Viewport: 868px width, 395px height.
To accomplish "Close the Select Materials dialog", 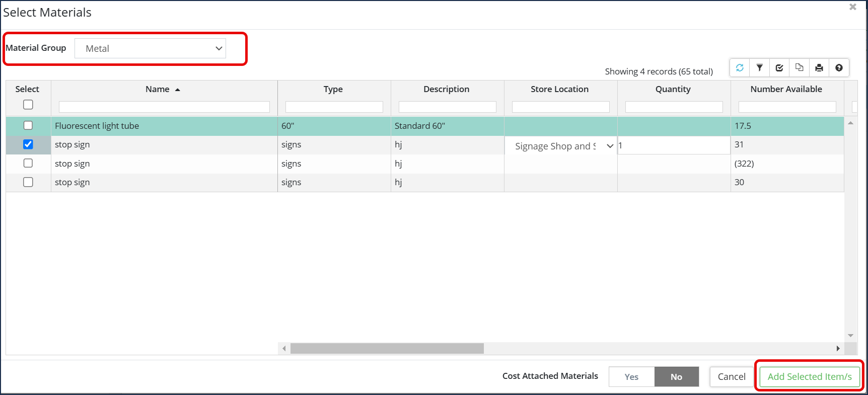I will click(x=852, y=7).
